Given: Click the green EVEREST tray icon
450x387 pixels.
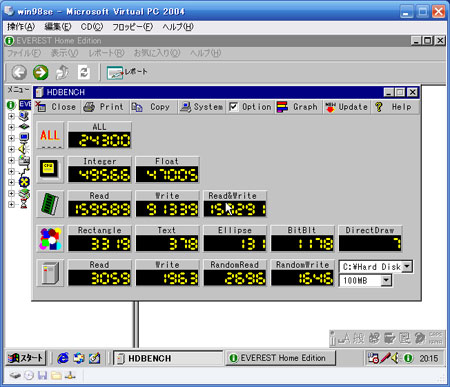Looking at the screenshot, I should 408,358.
